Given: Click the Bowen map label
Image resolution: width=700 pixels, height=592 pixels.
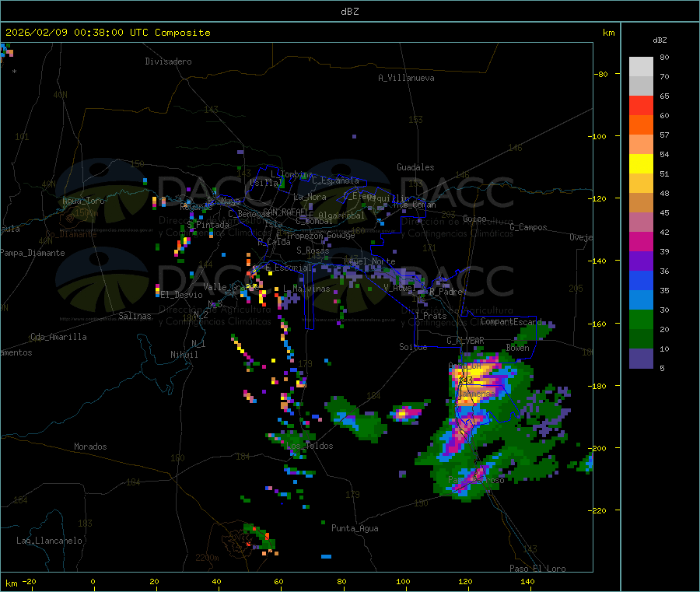Looking at the screenshot, I should coord(518,347).
